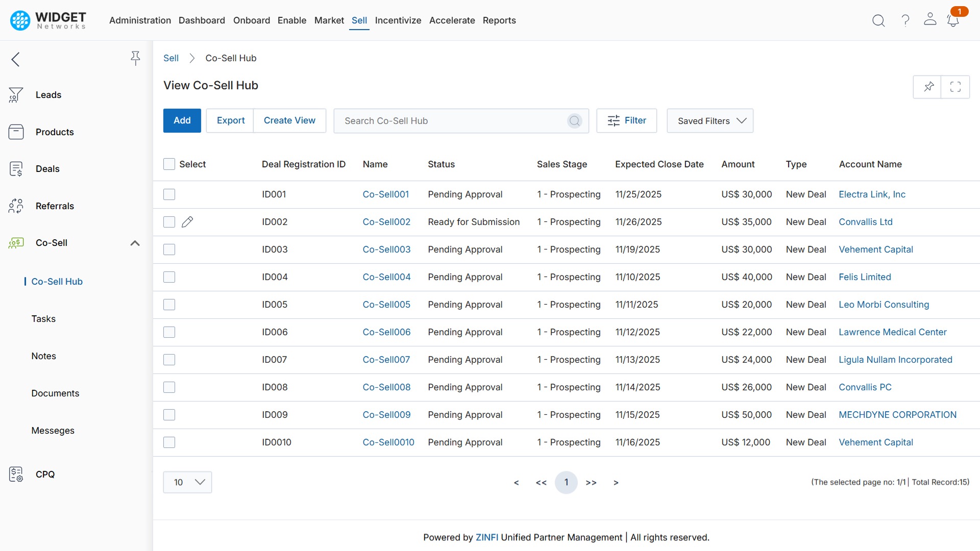Click the Add button
This screenshot has width=980, height=551.
(182, 121)
